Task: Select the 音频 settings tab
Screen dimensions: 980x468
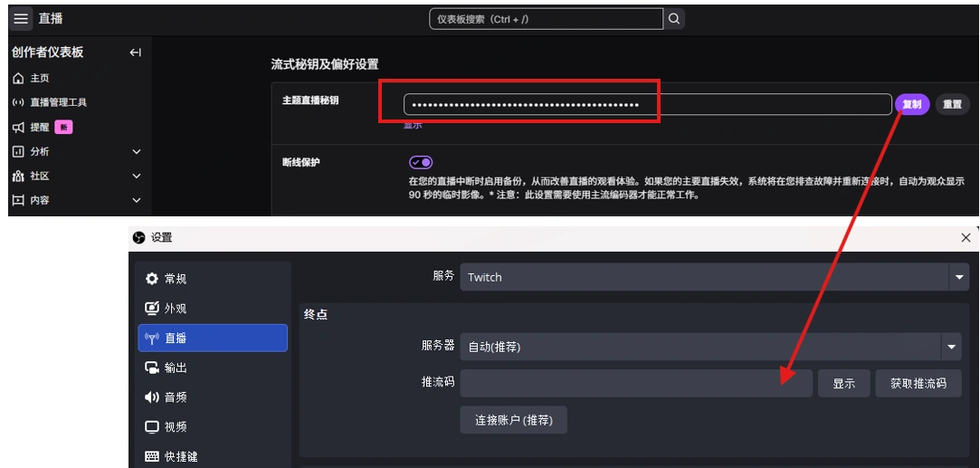Action: pos(213,397)
